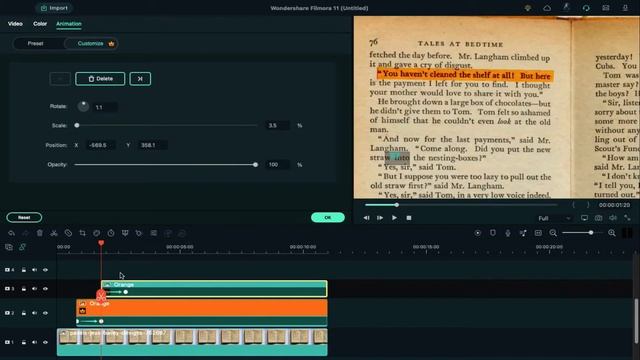Viewport: 640px width, 360px height.
Task: Click the delete trash icon in toolbar
Action: coord(40,233)
